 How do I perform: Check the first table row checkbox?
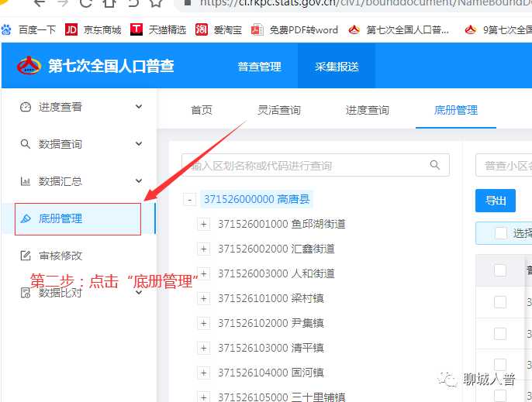click(500, 302)
